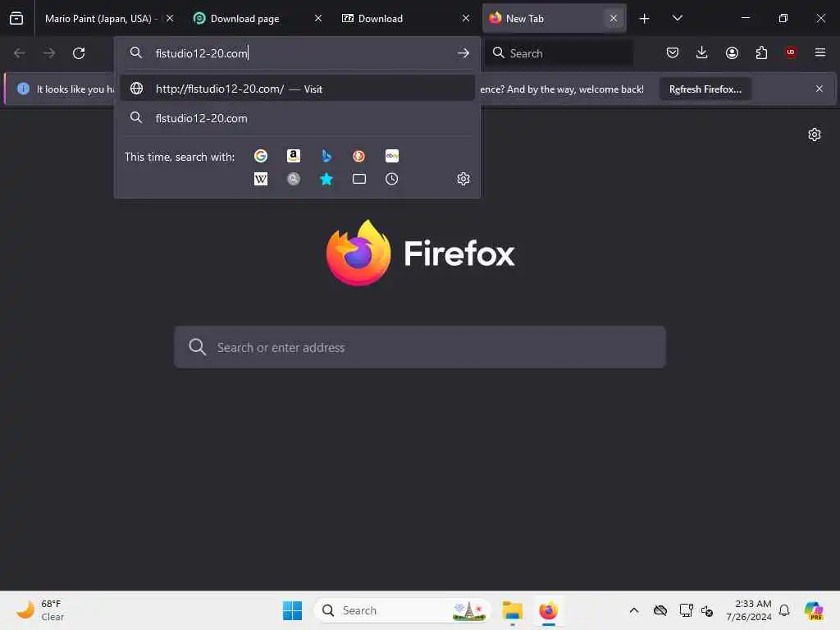
Task: Open the notifications bell icon
Action: (784, 610)
